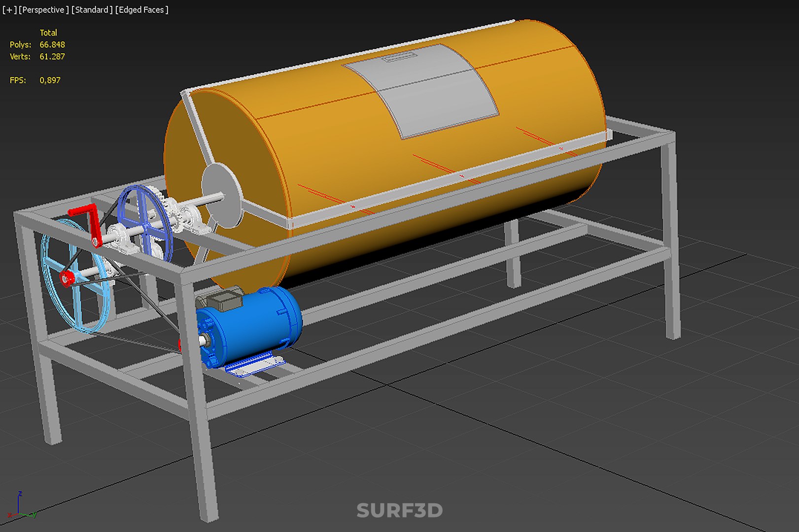Open the [+] viewport general menu

pos(9,10)
